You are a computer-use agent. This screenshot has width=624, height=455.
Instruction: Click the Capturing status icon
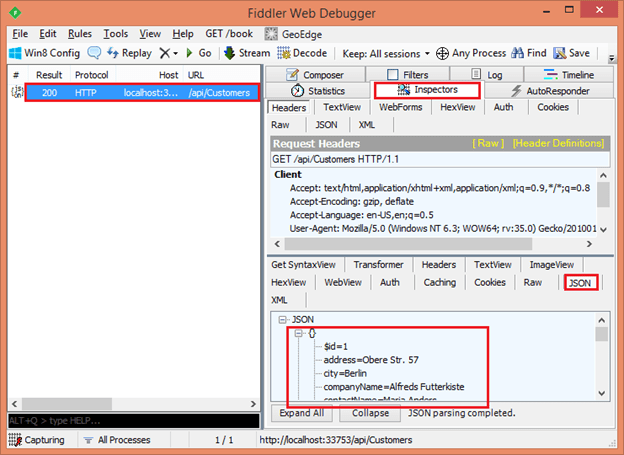pos(15,440)
